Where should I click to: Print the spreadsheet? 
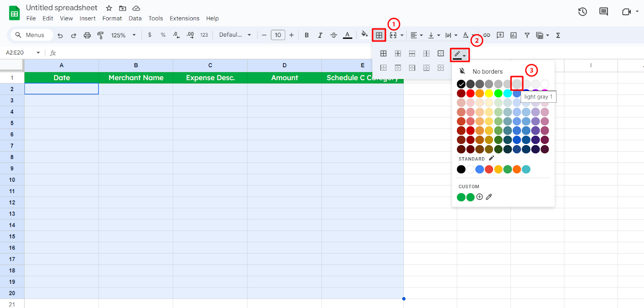point(87,35)
